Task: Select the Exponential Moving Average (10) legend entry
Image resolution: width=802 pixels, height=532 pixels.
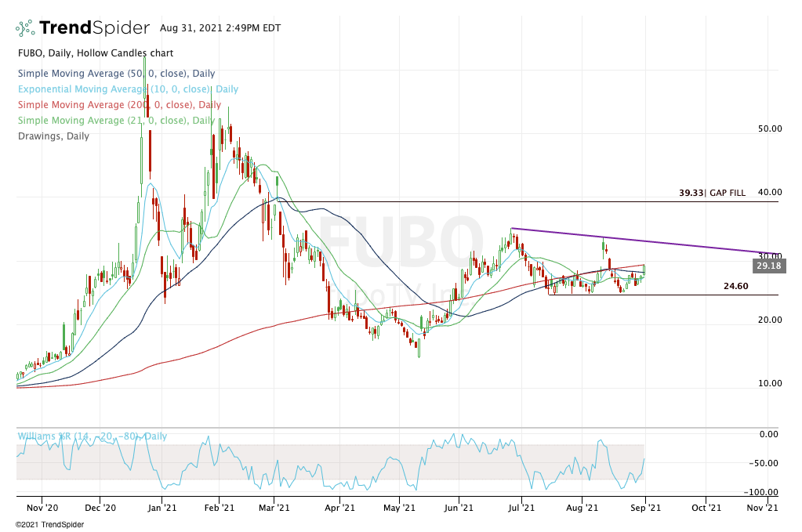Action: click(x=128, y=89)
